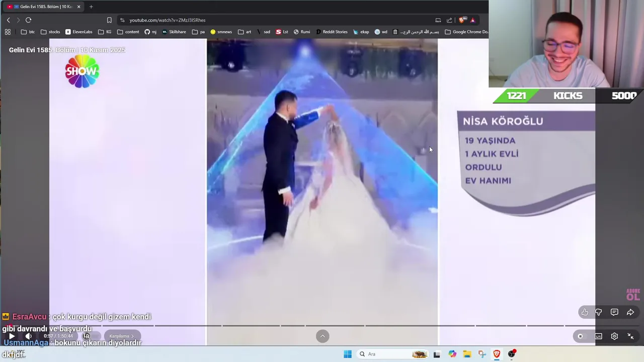Share the video with the arrow icon
This screenshot has width=644, height=362.
point(630,312)
